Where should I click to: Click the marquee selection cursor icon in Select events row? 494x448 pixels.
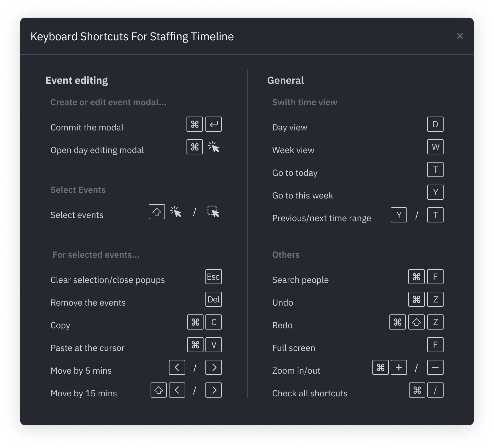(213, 212)
